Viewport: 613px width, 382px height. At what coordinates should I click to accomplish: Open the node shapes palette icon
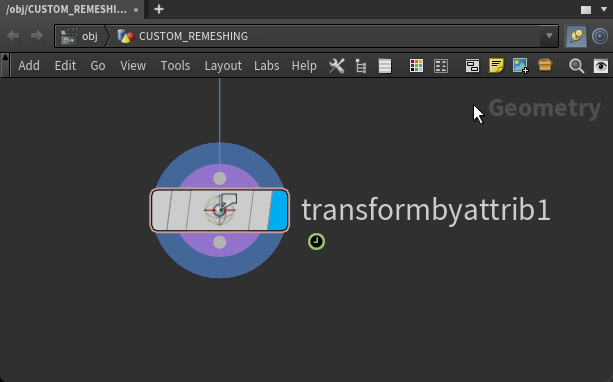tap(441, 66)
